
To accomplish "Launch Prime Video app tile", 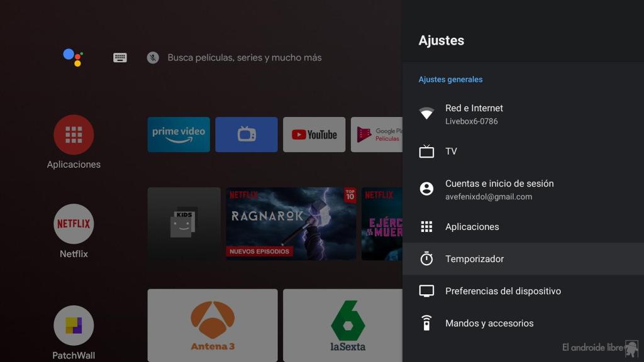I will [x=179, y=134].
